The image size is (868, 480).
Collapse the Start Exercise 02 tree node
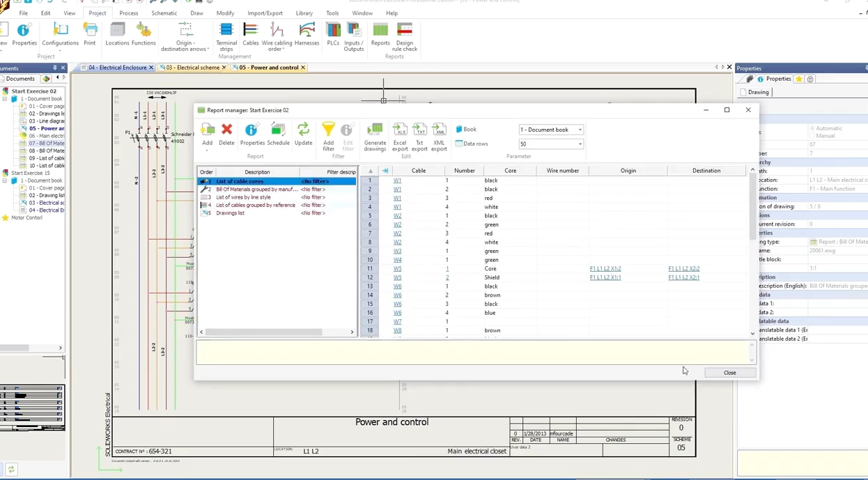[5, 99]
